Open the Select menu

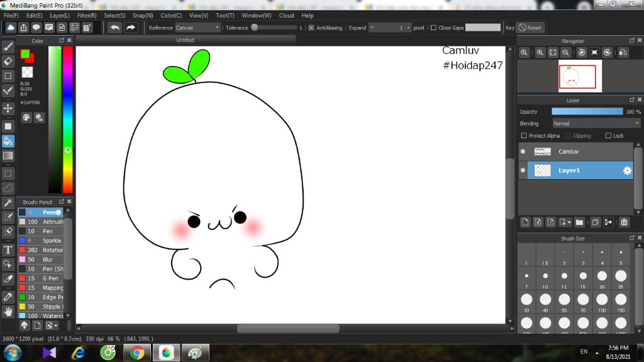point(114,15)
